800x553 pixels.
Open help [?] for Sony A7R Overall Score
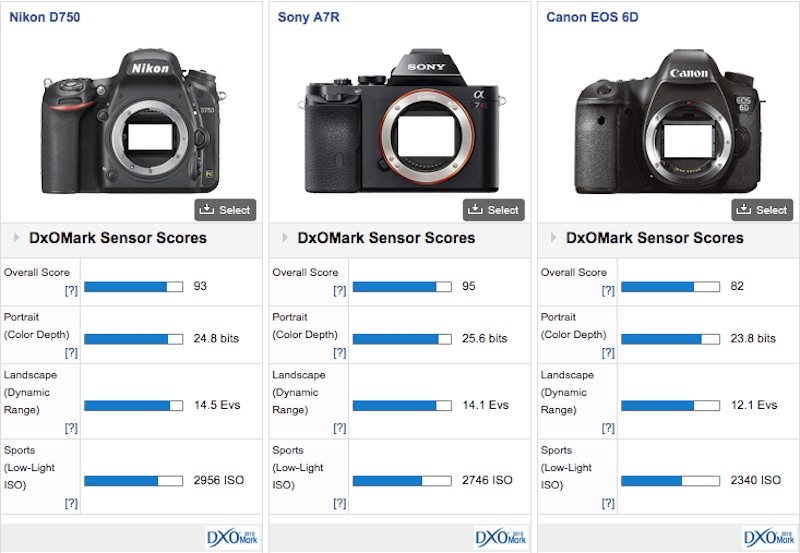(339, 291)
